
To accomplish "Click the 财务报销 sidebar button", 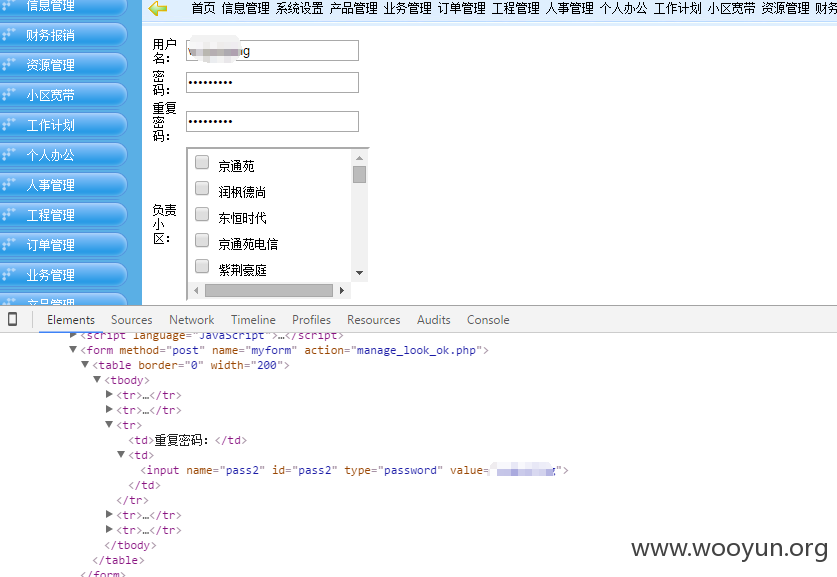I will 64,35.
